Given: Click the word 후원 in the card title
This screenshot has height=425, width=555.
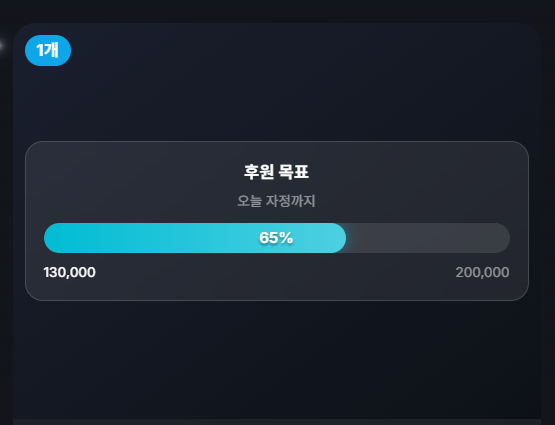Looking at the screenshot, I should tap(258, 172).
